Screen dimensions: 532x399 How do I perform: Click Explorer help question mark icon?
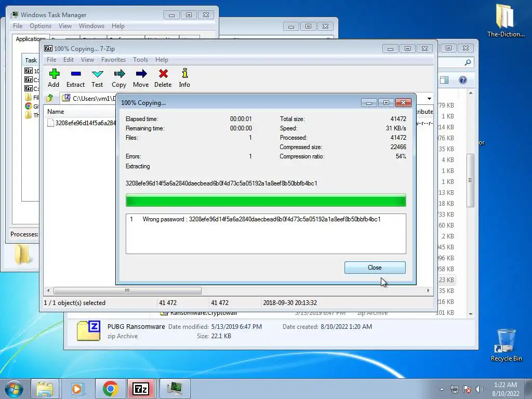(463, 80)
